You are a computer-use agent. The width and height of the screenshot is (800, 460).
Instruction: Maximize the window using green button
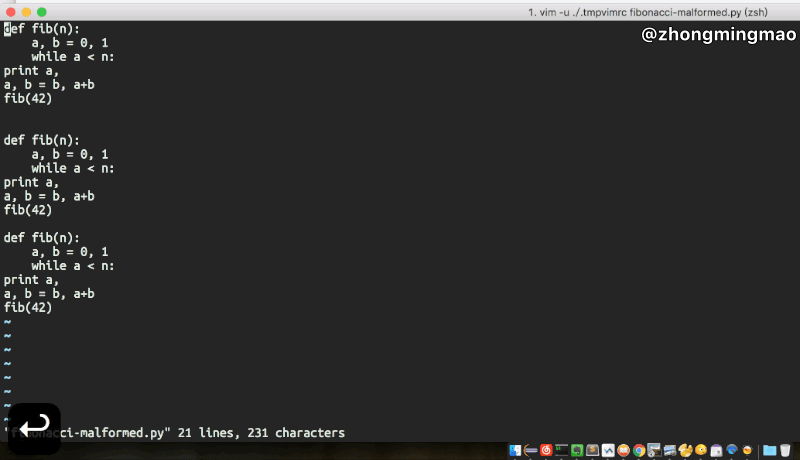(x=42, y=11)
